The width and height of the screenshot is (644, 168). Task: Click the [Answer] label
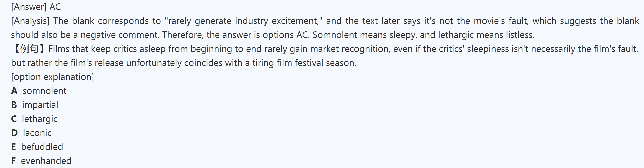[29, 7]
